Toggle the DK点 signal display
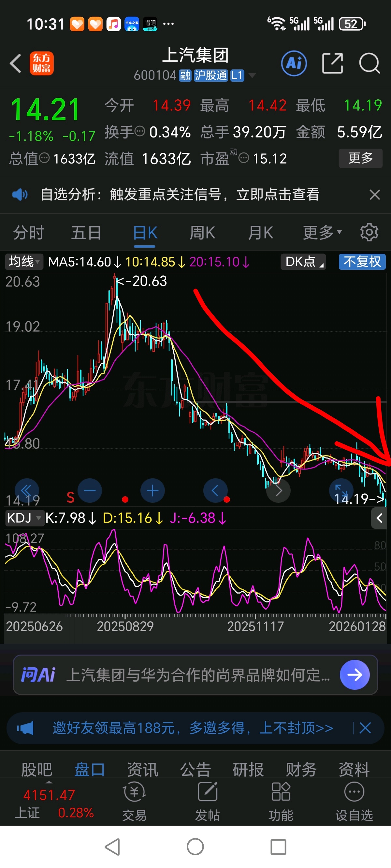The height and width of the screenshot is (868, 391). [303, 262]
